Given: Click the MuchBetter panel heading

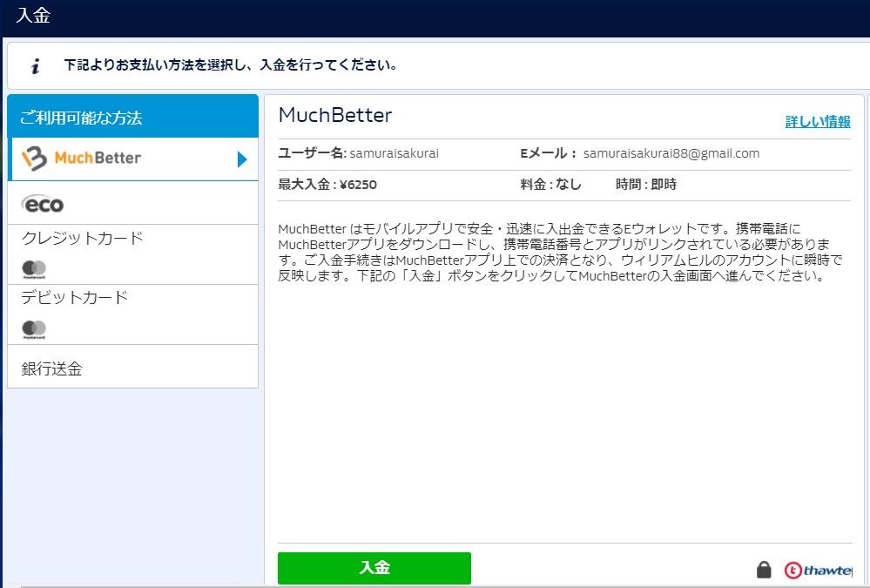Looking at the screenshot, I should (335, 115).
